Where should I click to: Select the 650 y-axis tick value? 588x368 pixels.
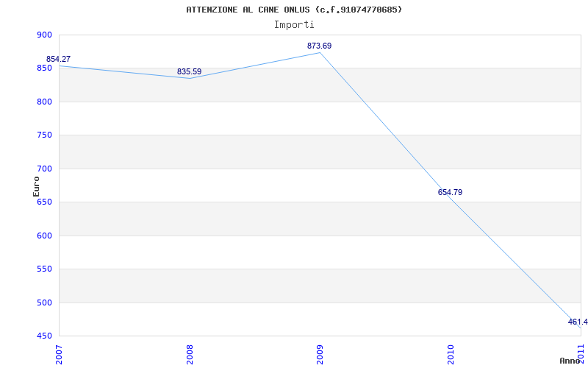44,202
